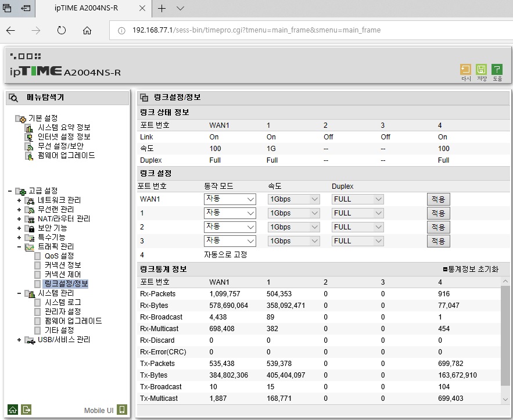Open 시스템 로그 menu item
This screenshot has height=420, width=513.
[x=63, y=302]
